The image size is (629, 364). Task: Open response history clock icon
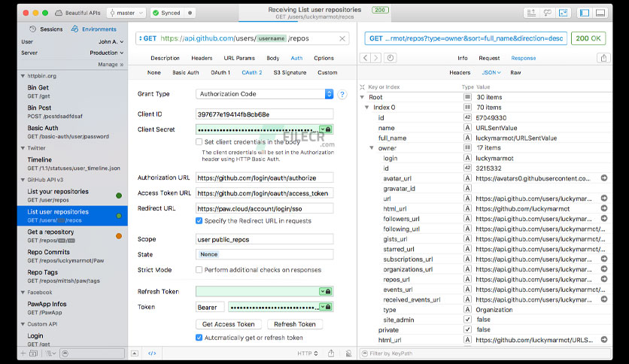(390, 58)
